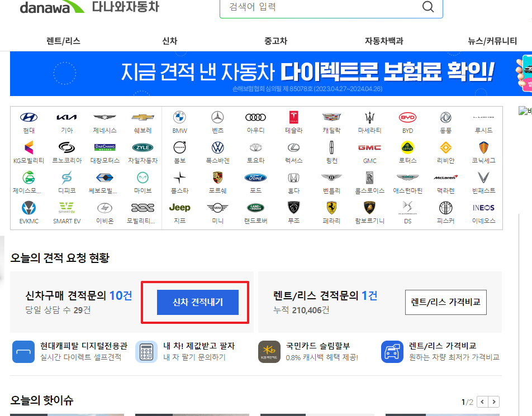Open the INEOS brand logo

483,208
